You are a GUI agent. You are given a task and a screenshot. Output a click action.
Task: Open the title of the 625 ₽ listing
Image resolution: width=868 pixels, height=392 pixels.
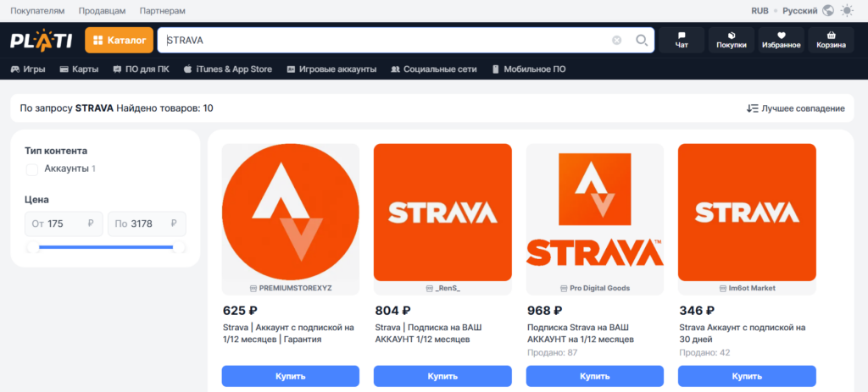[x=288, y=334]
